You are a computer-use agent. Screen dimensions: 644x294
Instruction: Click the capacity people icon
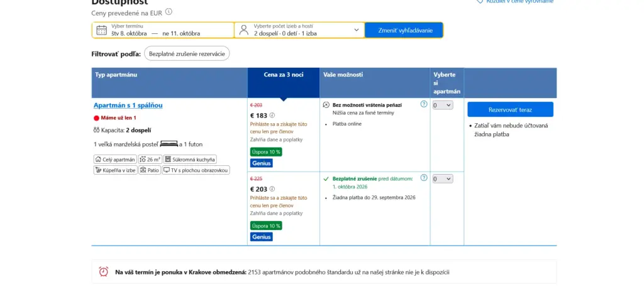point(97,131)
